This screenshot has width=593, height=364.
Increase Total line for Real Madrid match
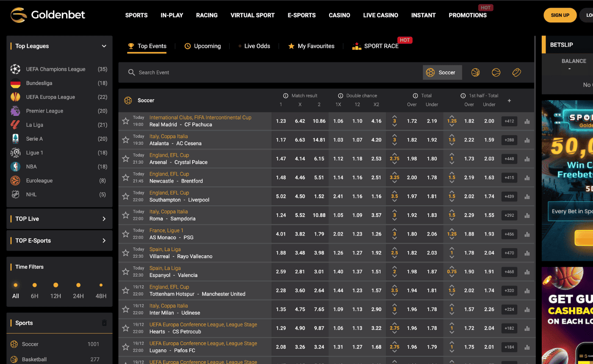tap(395, 116)
